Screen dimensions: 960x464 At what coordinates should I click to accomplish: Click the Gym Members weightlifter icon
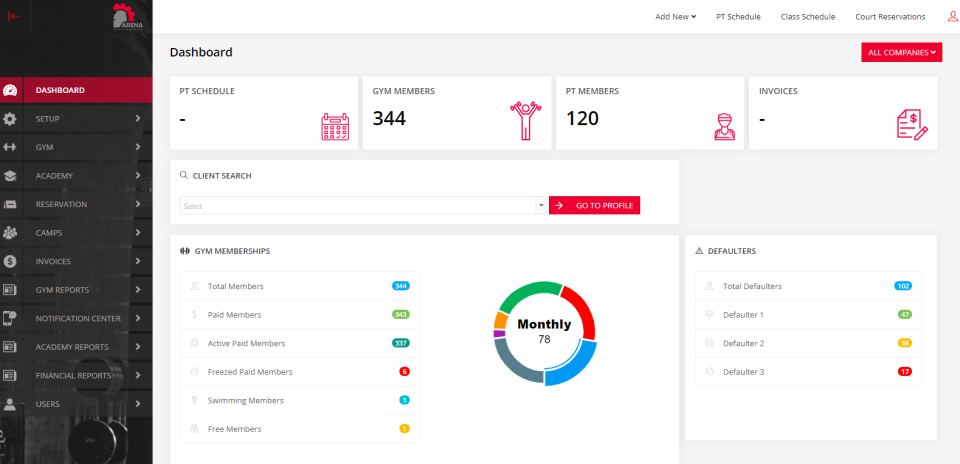(525, 121)
